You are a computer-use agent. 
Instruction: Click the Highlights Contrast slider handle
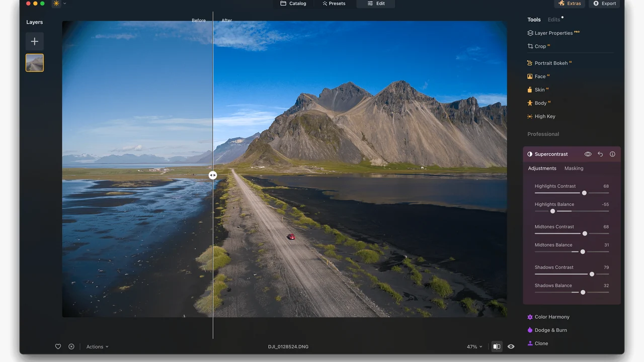(x=584, y=193)
